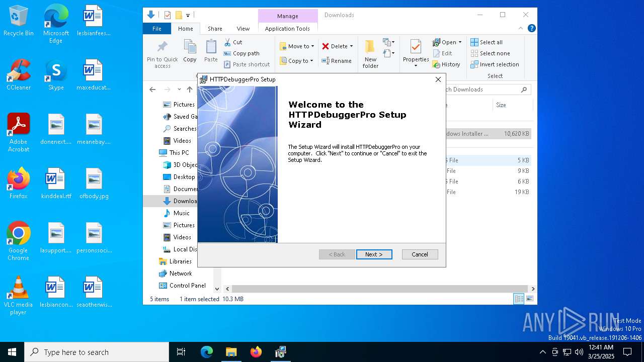This screenshot has height=362, width=644.
Task: Select the kinddeal.rtf desktop file
Action: (56, 184)
